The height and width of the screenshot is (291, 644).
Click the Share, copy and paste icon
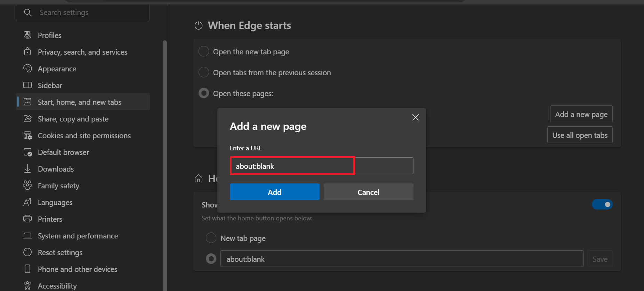click(27, 118)
